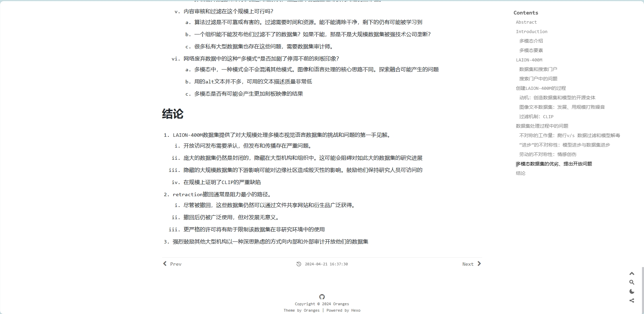
Task: Open the search magnifier icon
Action: point(632,282)
